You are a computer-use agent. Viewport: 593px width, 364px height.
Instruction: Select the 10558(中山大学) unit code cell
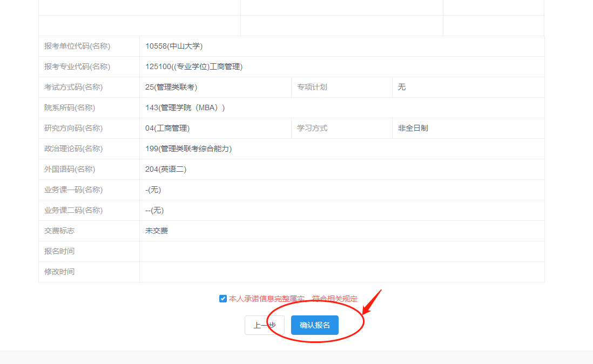tap(173, 46)
